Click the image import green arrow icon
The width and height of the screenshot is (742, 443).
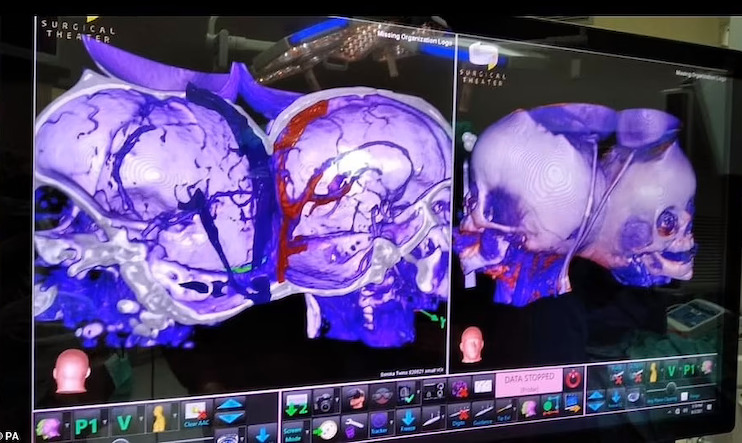[297, 405]
